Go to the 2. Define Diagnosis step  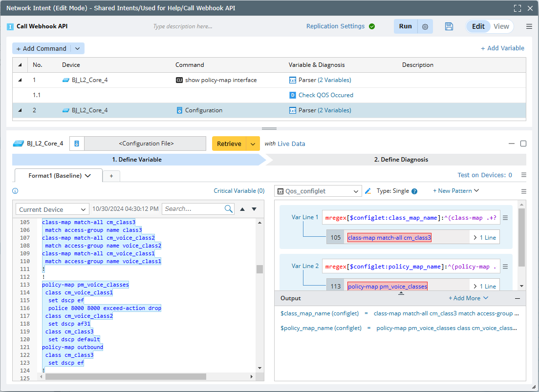(401, 160)
